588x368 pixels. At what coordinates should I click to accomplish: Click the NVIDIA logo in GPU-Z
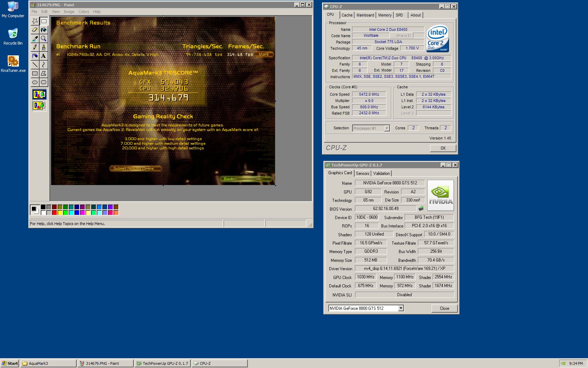[441, 196]
